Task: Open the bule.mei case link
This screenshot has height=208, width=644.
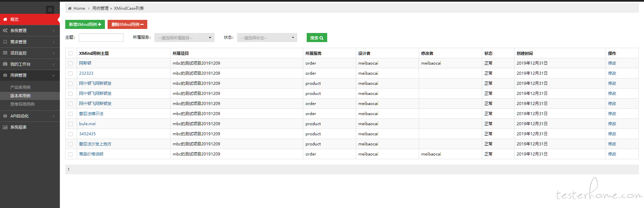Action: (87, 124)
